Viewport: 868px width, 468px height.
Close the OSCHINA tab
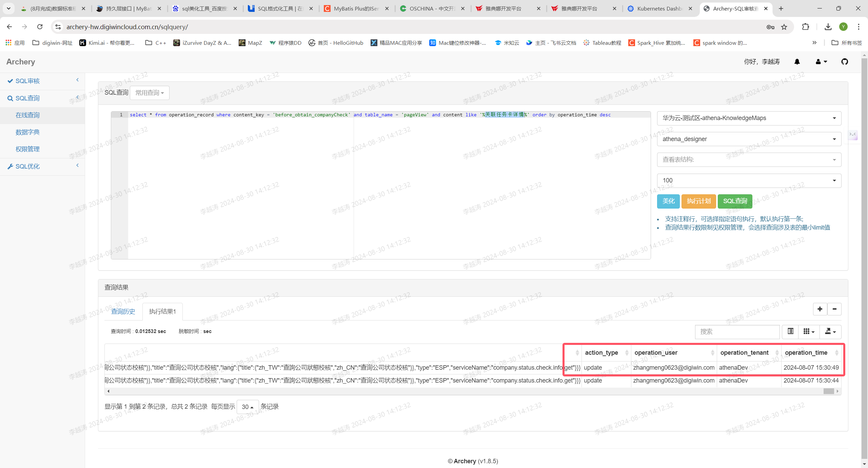tap(463, 8)
